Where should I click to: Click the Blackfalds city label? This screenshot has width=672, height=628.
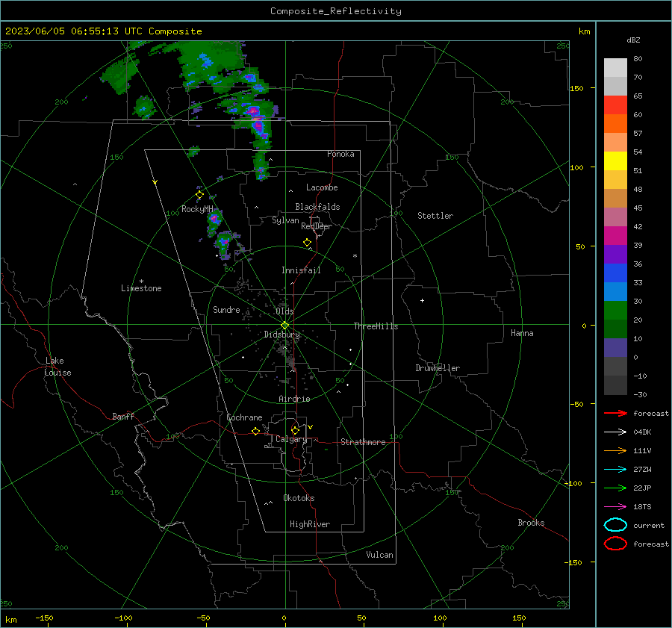coord(317,207)
